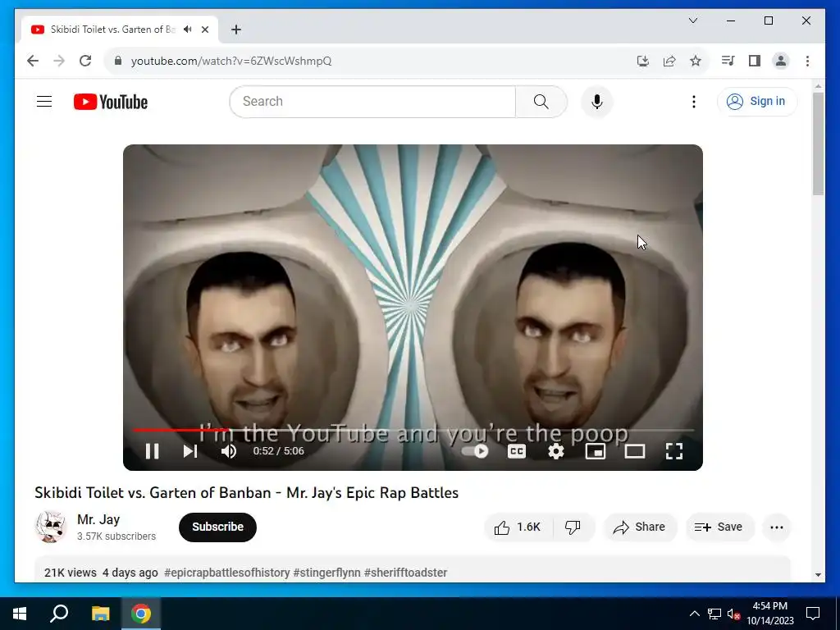Open File Explorer from taskbar

pos(100,614)
